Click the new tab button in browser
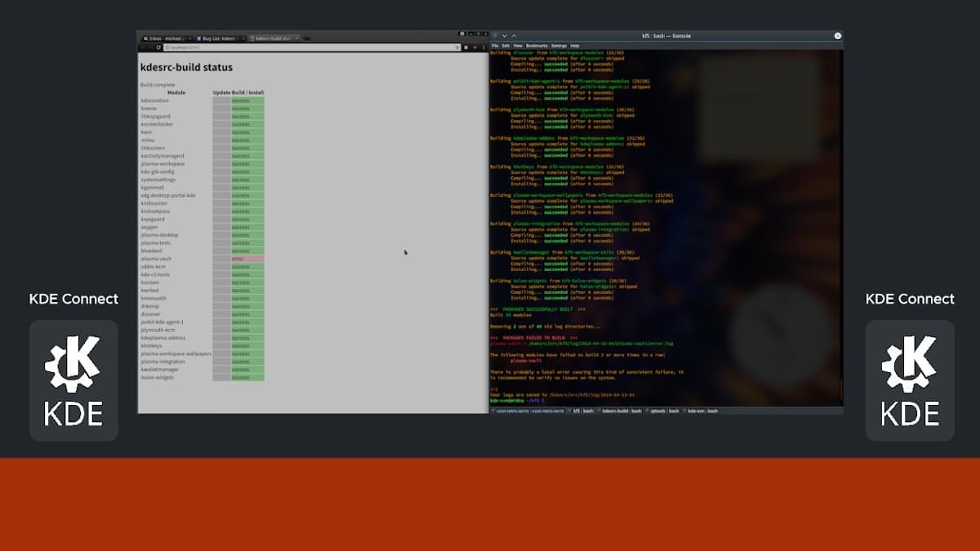 coord(308,38)
